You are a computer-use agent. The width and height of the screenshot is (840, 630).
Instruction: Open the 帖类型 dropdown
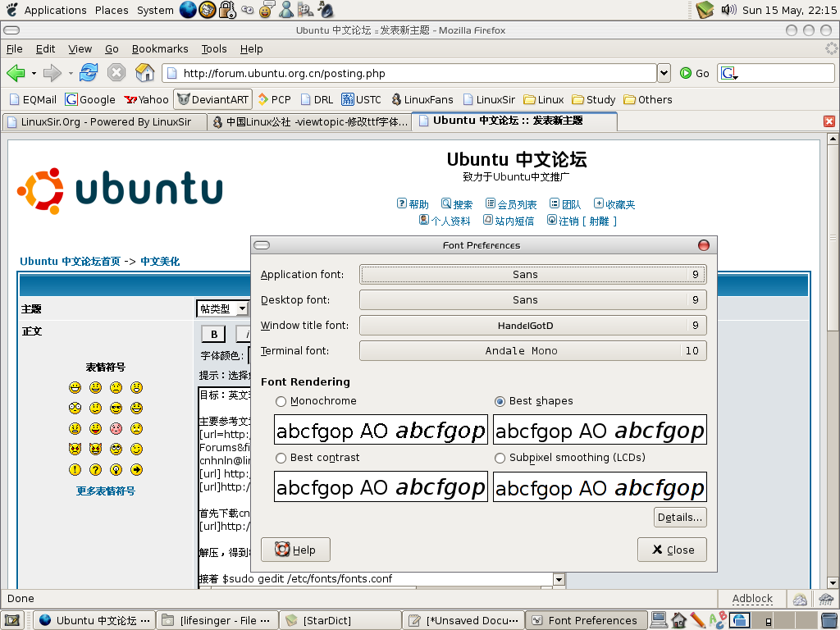point(222,308)
